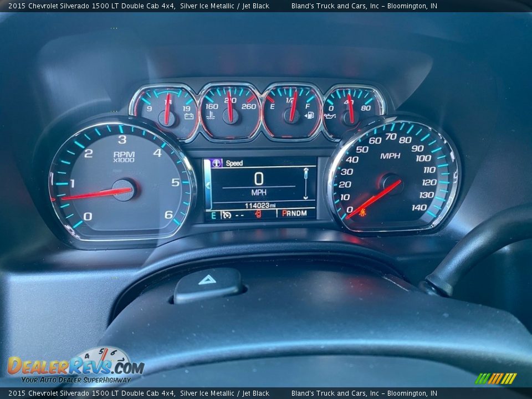This screenshot has width=532, height=399.
Task: Click the '9' mark on voltmeter
Action: click(149, 109)
